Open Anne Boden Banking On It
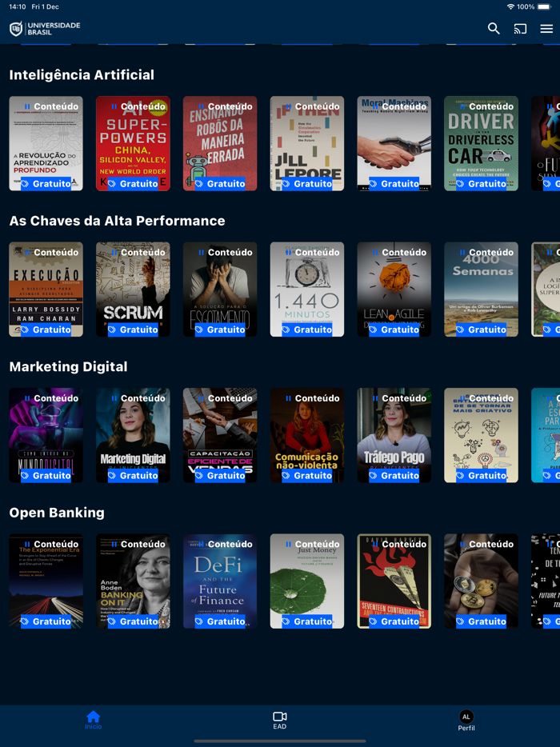 (x=133, y=581)
